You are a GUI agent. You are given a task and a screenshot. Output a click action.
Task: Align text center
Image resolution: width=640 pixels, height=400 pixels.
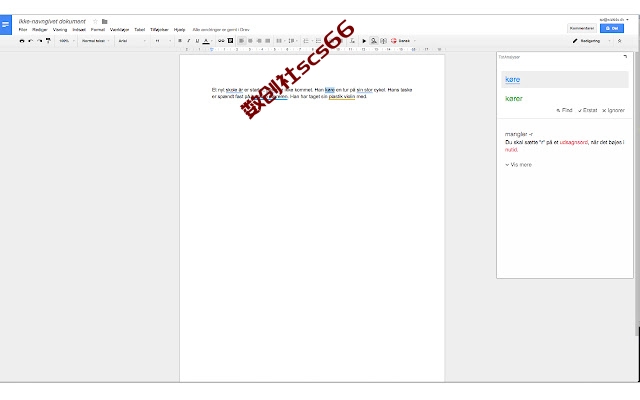point(250,41)
